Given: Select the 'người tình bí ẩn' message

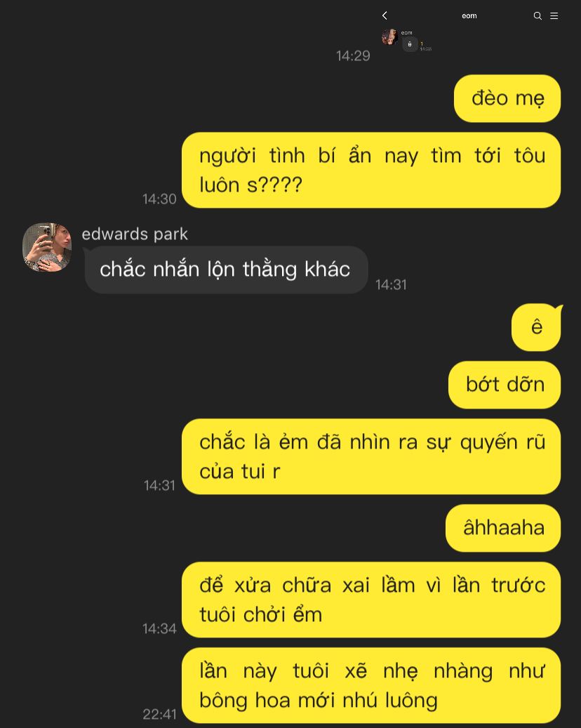Looking at the screenshot, I should click(x=371, y=170).
